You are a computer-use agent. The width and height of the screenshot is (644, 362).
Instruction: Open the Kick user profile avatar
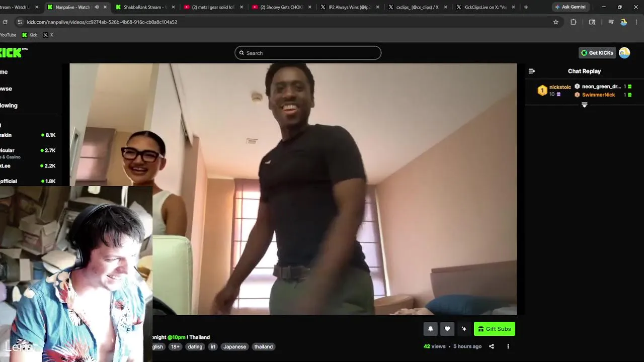click(624, 53)
